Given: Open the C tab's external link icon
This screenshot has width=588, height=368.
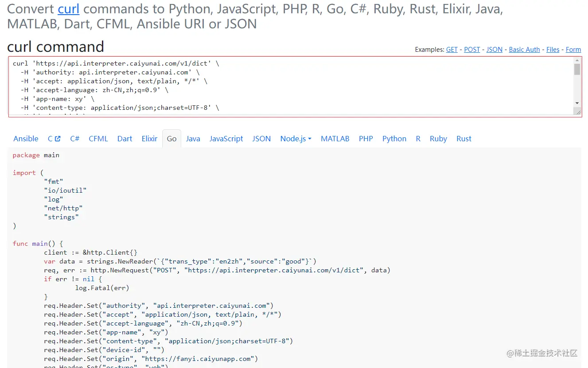Looking at the screenshot, I should pos(57,139).
